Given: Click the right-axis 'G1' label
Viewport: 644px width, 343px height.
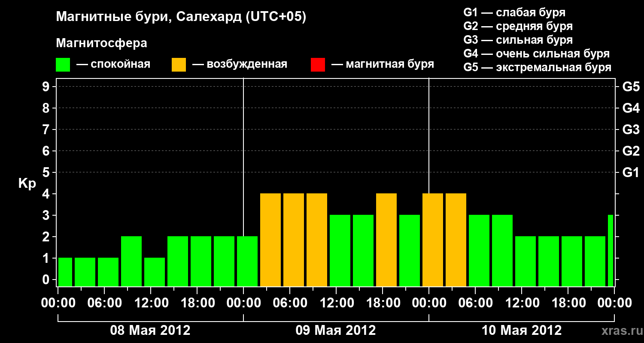Looking at the screenshot, I should click(x=631, y=172).
